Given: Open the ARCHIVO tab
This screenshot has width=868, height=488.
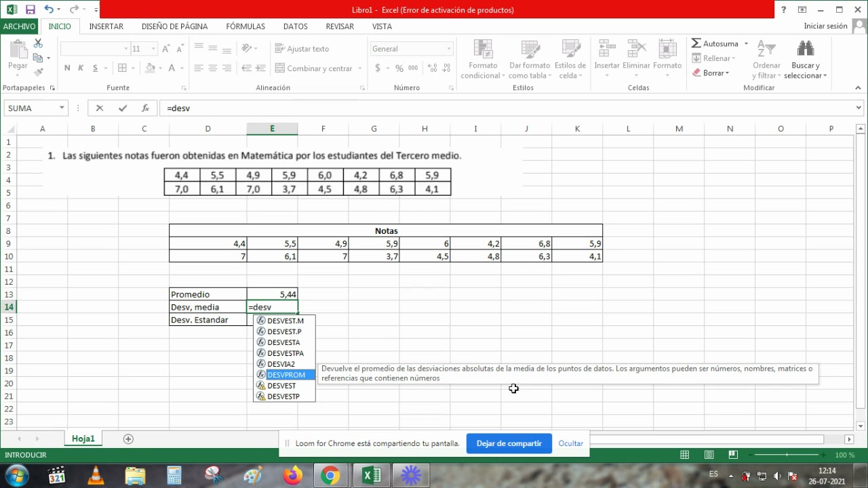Looking at the screenshot, I should [19, 26].
